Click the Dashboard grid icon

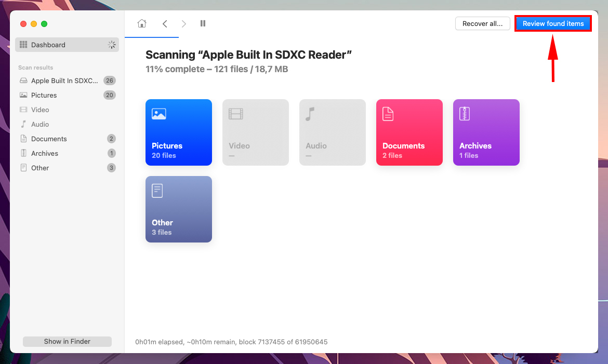click(x=23, y=45)
